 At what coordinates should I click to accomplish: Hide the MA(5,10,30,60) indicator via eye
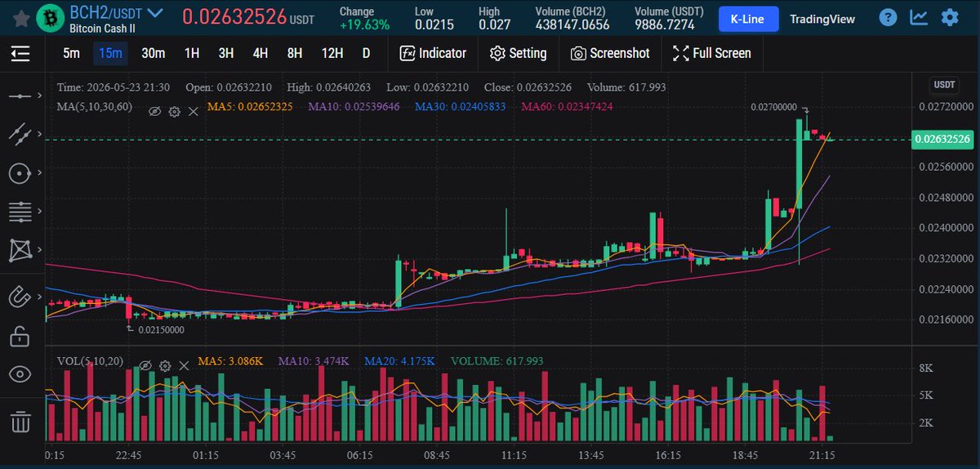click(x=154, y=112)
